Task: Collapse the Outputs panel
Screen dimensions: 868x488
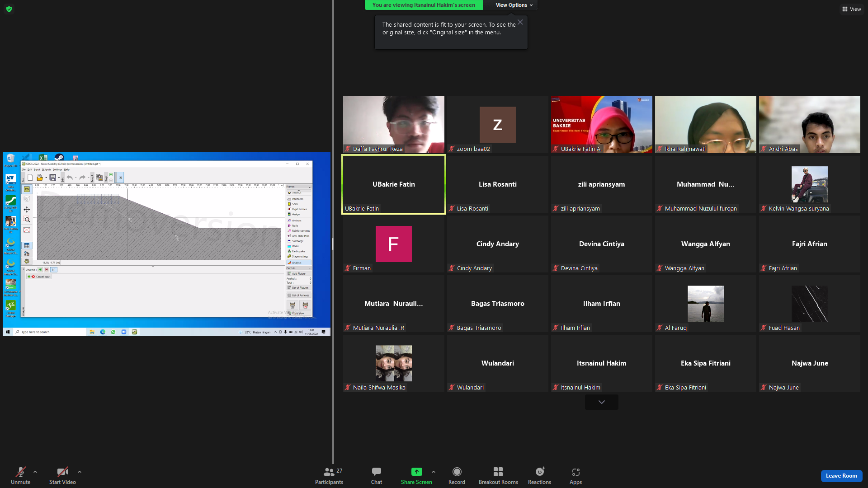Action: point(310,268)
